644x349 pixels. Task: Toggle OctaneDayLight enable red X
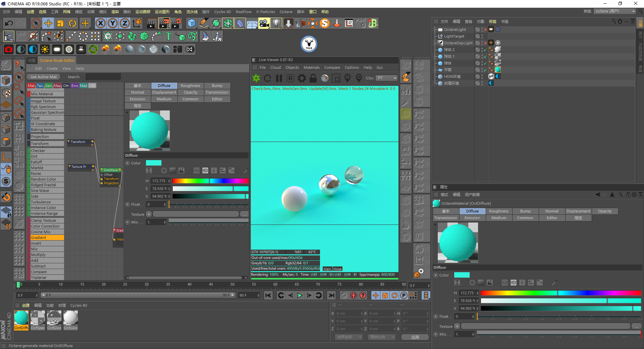pyautogui.click(x=485, y=43)
